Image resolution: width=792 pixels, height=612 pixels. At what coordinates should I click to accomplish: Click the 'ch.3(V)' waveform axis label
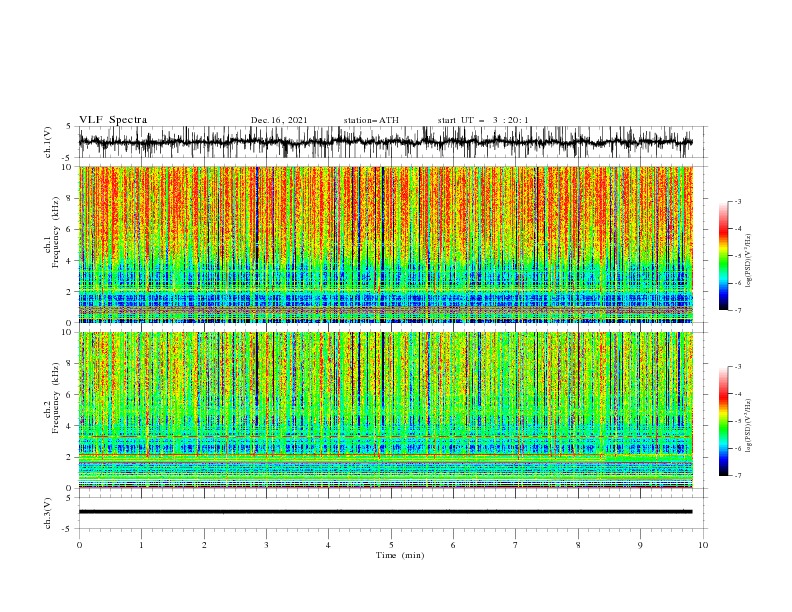click(48, 513)
